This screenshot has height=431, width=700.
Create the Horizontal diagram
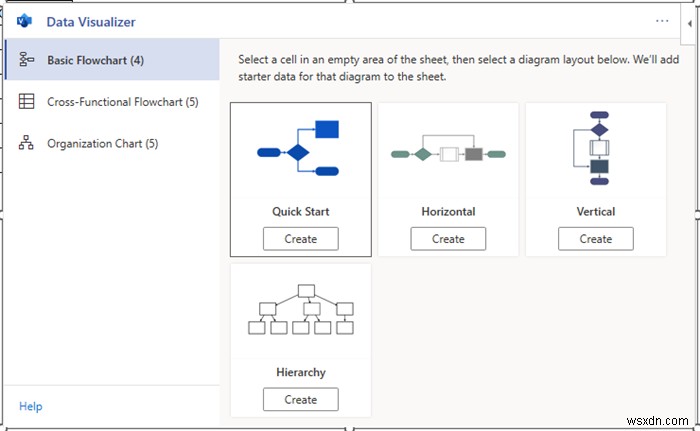pyautogui.click(x=448, y=239)
